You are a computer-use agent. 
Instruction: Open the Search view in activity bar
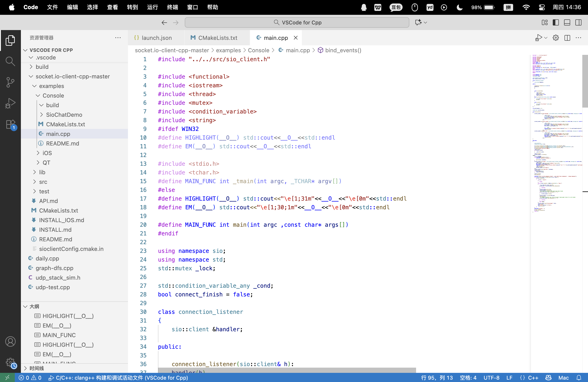10,61
